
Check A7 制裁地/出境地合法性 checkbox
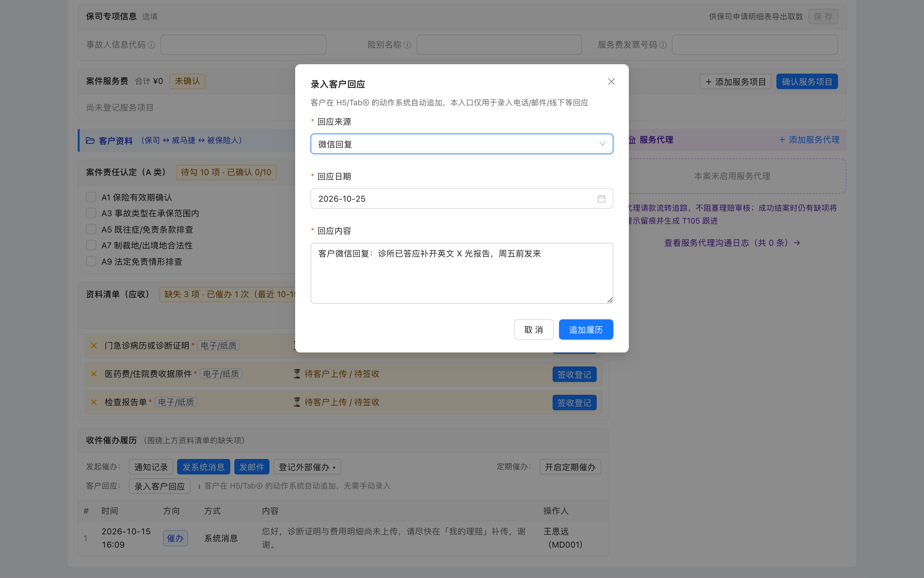91,245
